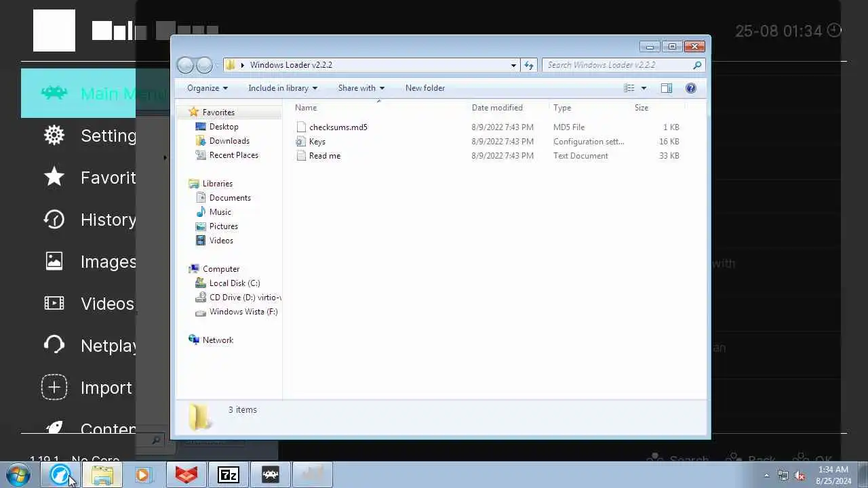The height and width of the screenshot is (488, 868).
Task: Open Local Disk (C:)
Action: [235, 283]
